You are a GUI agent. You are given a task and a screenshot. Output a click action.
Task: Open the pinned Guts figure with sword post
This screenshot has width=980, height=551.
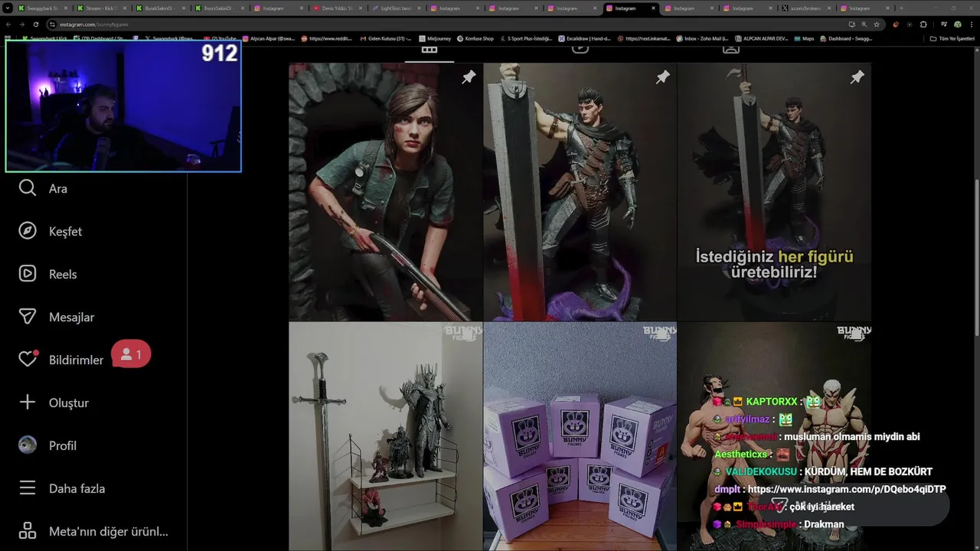580,191
